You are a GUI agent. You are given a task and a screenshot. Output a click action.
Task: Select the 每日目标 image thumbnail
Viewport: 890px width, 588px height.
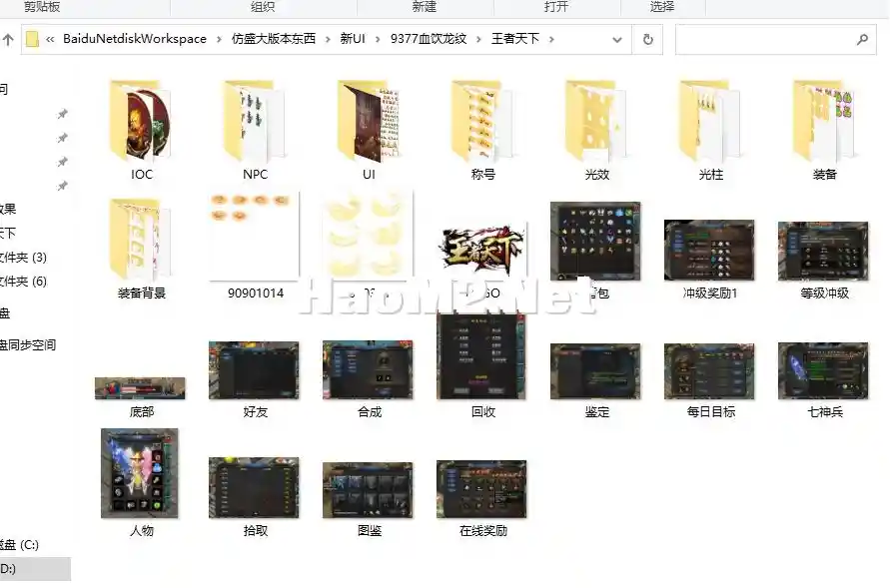coord(709,371)
